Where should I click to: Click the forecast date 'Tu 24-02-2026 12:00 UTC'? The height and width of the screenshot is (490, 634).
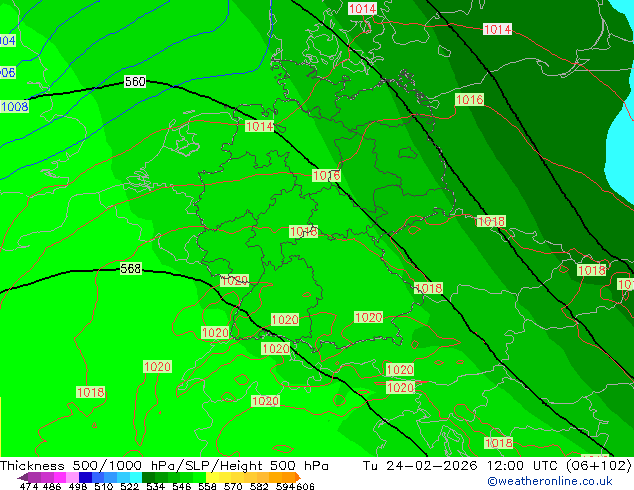[461, 466]
